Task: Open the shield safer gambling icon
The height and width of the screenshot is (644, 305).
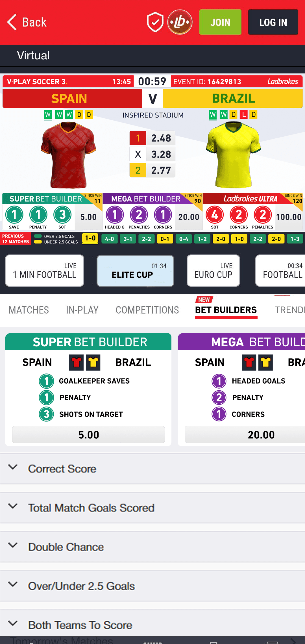Action: click(155, 22)
